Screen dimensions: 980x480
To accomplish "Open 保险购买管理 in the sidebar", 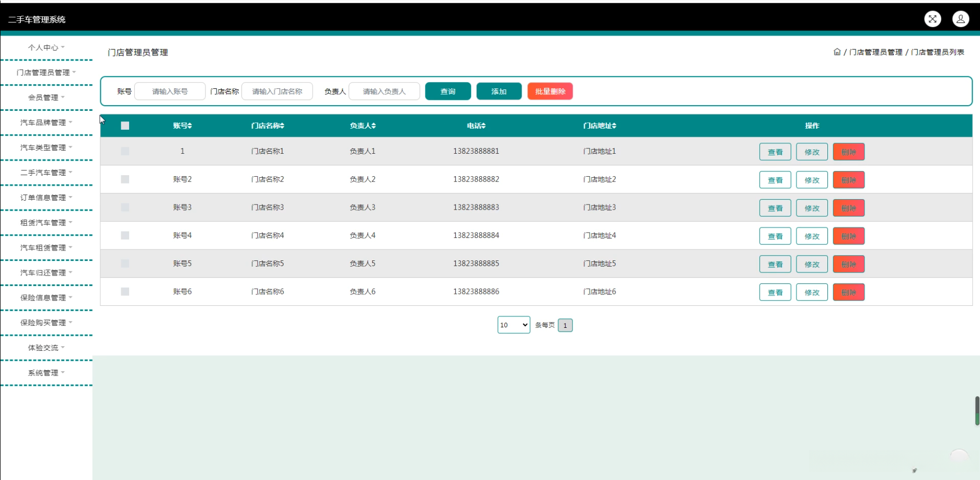I will [x=47, y=323].
